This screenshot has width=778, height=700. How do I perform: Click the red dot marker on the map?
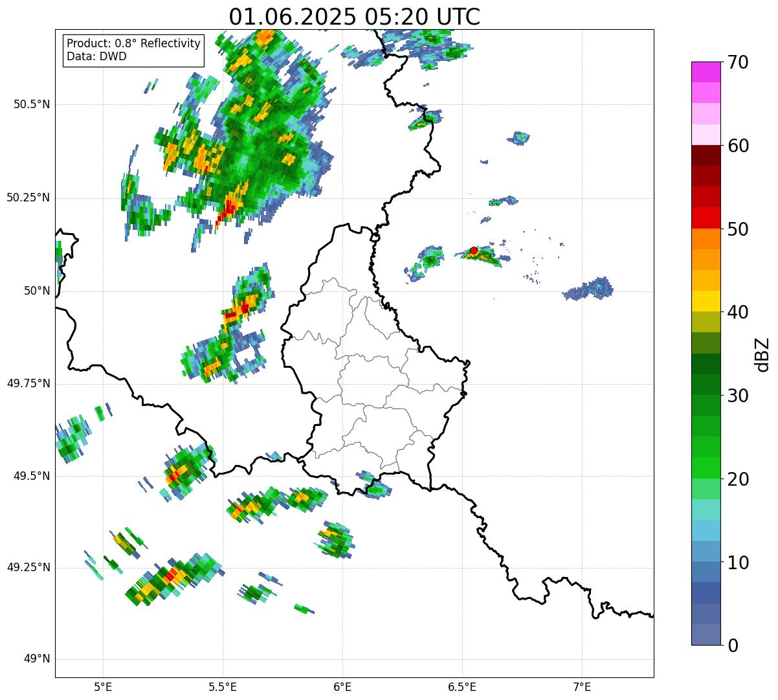click(x=474, y=250)
